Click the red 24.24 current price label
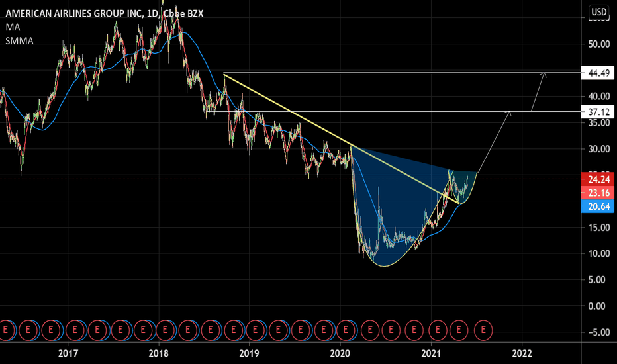Screen dimensions: 617x364 [x=597, y=179]
